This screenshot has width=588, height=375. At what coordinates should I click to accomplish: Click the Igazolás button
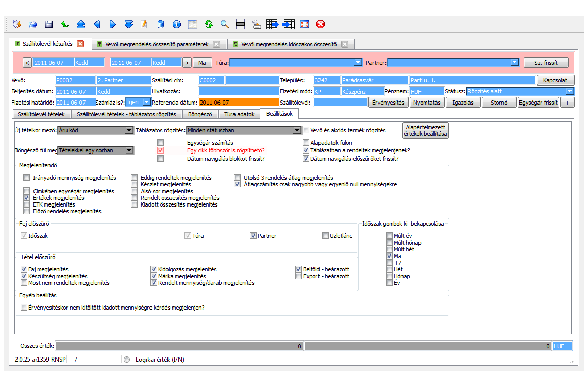463,103
